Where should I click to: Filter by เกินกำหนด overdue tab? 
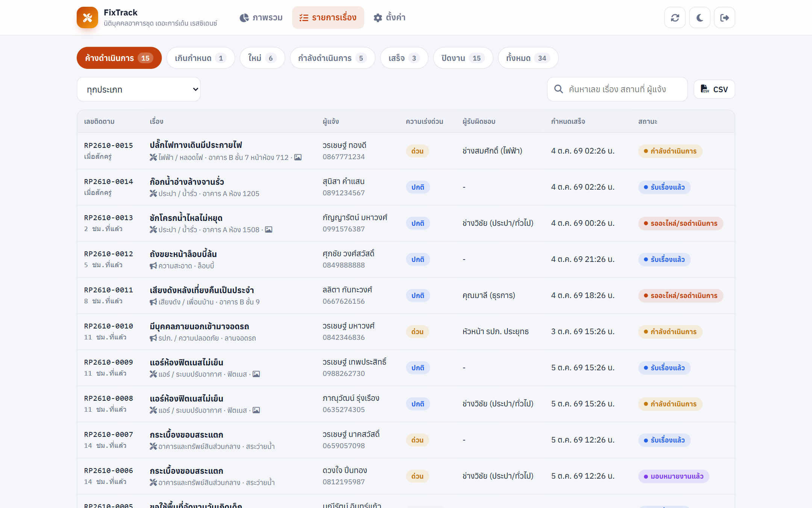tap(201, 58)
